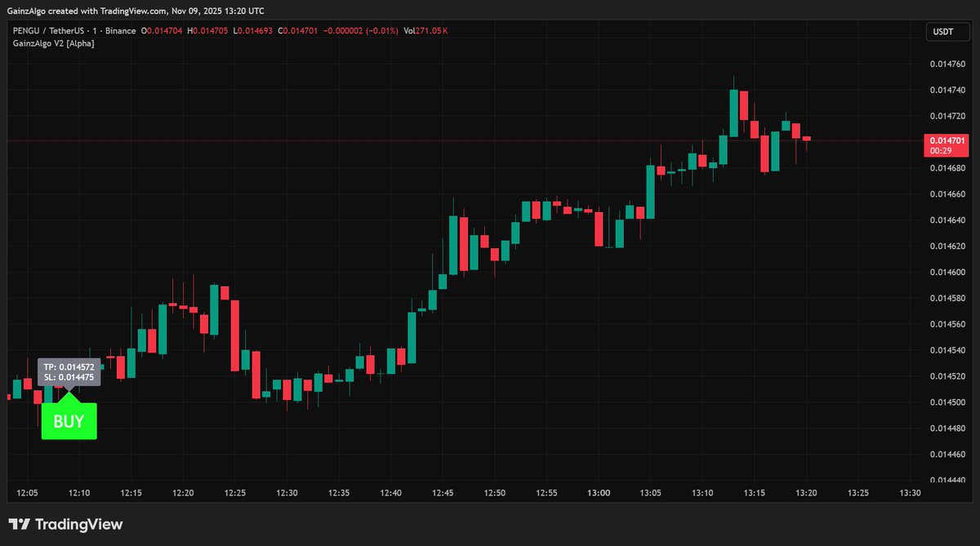Open the PENGU / TetherUS symbol name

[49, 30]
